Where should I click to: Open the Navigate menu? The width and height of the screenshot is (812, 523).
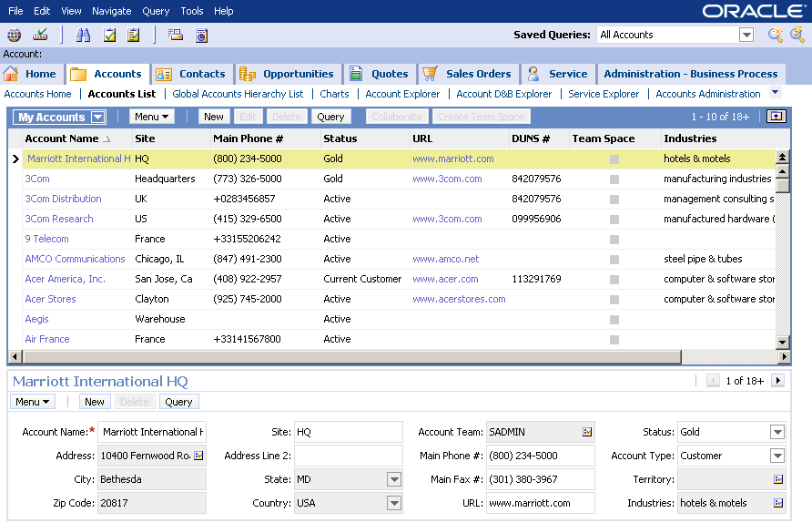coord(111,11)
